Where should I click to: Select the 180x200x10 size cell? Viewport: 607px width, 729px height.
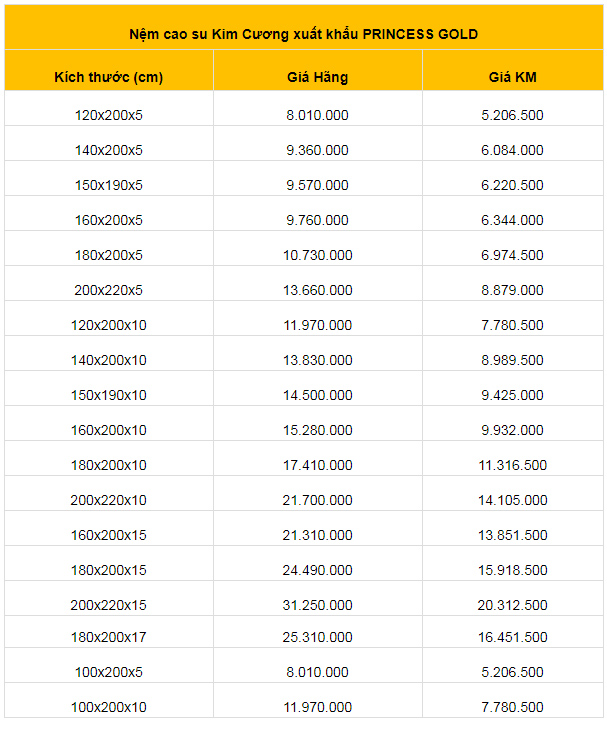point(109,465)
